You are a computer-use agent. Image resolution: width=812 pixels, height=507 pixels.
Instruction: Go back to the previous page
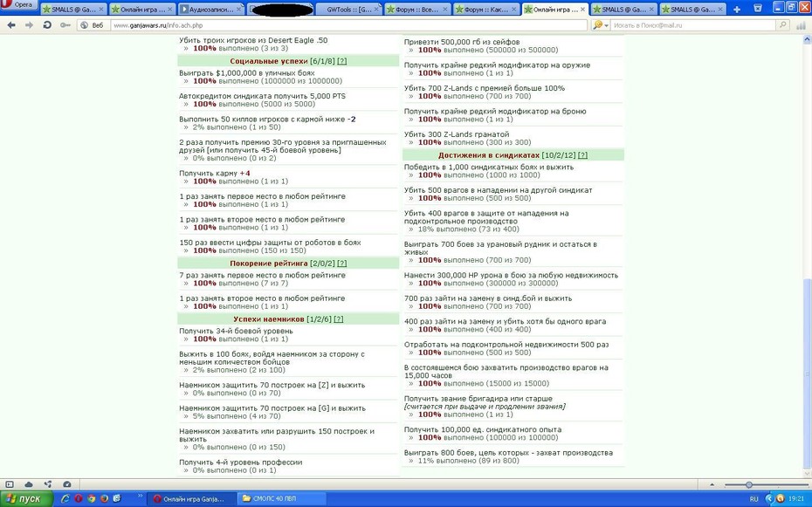[11, 24]
